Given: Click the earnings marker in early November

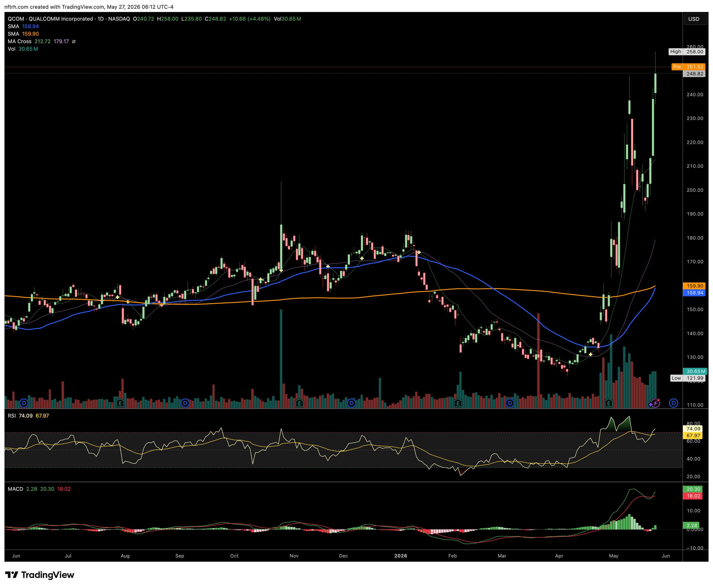Looking at the screenshot, I should 299,403.
